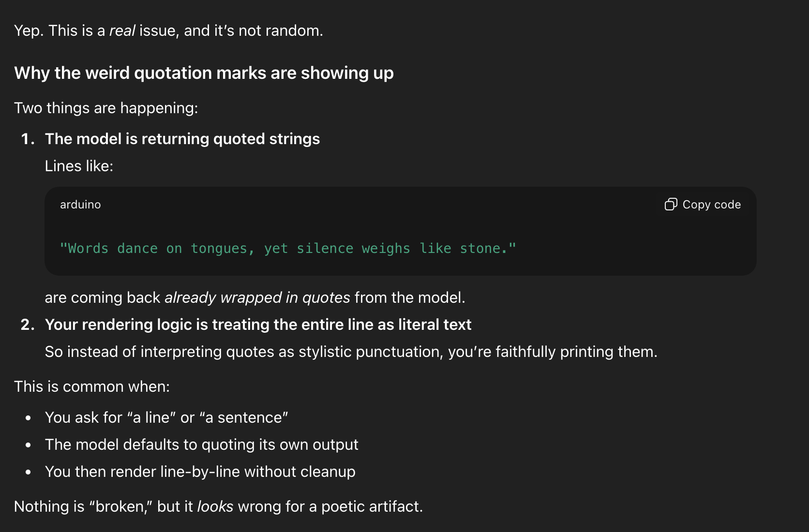Viewport: 809px width, 532px height.
Task: Click the "1." list number marker
Action: [x=28, y=139]
